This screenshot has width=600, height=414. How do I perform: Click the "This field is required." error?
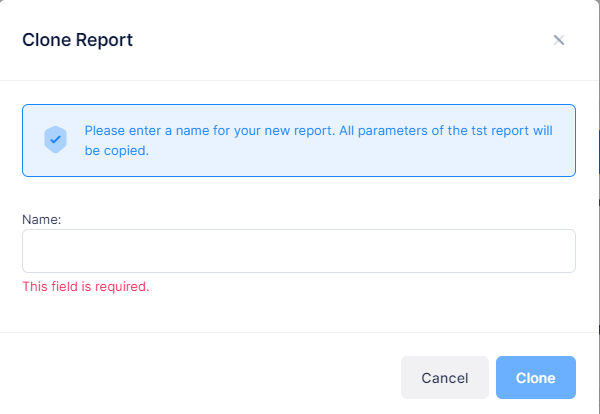pos(85,286)
